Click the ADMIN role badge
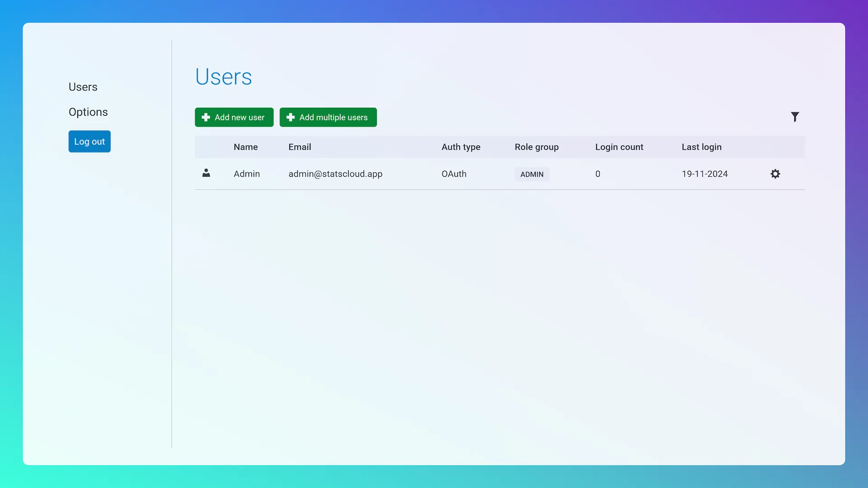This screenshot has width=868, height=488. (532, 174)
